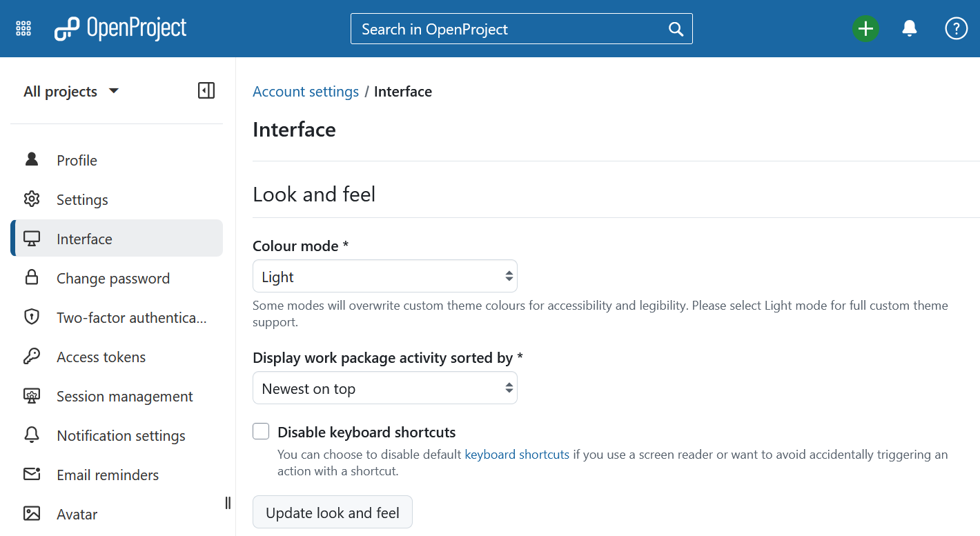Click the Email reminders envelope icon
980x536 pixels.
[x=32, y=475]
